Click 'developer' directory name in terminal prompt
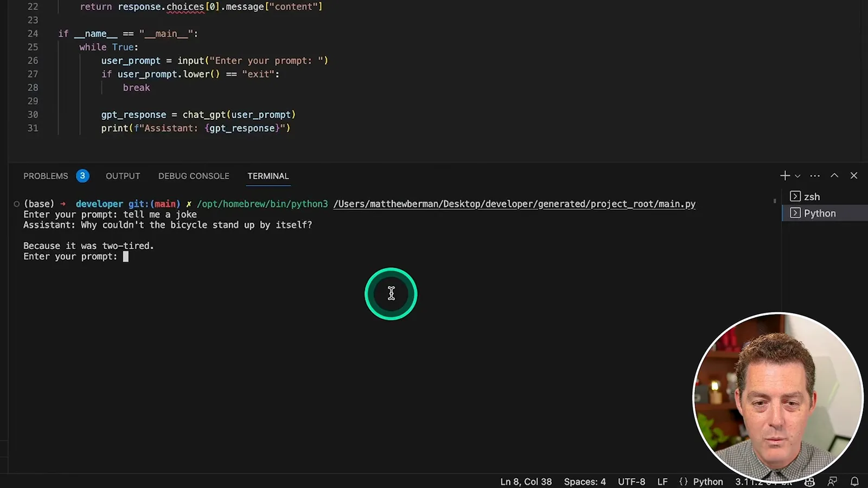 point(99,204)
